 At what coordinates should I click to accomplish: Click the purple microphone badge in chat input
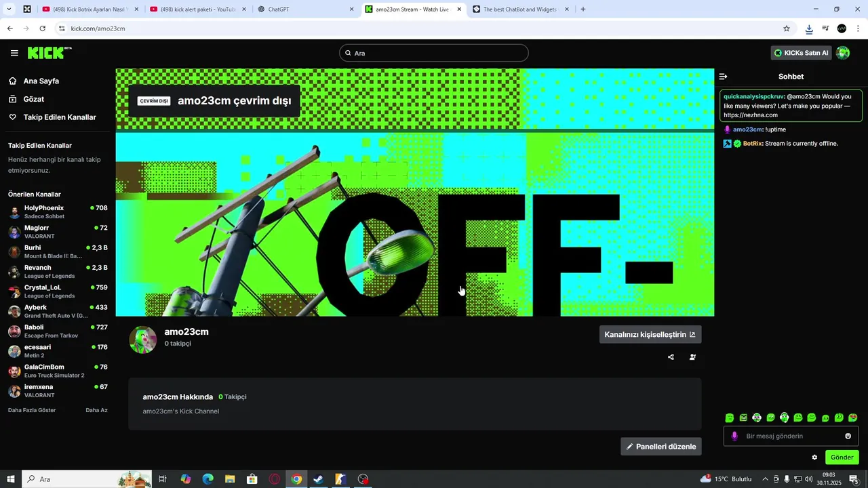coord(734,436)
